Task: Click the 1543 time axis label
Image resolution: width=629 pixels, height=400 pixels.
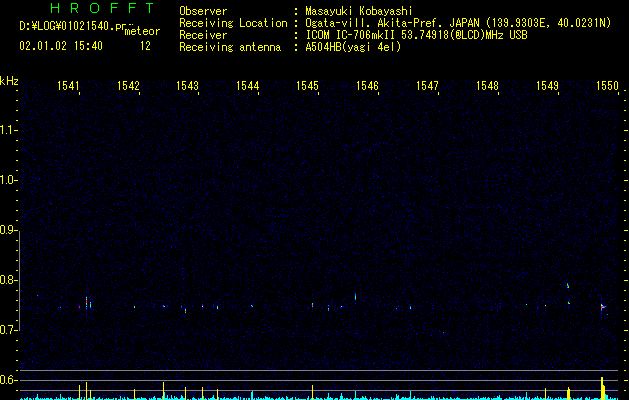Action: coord(188,86)
